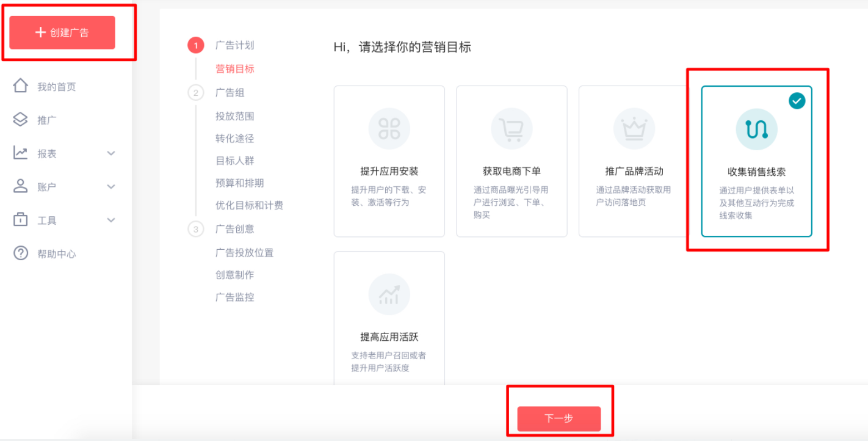868x441 pixels.
Task: Expand the 报表 menu chevron
Action: point(111,153)
